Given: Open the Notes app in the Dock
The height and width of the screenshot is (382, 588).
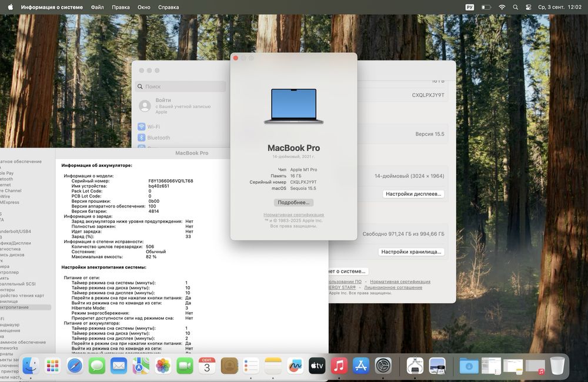Looking at the screenshot, I should (x=273, y=366).
